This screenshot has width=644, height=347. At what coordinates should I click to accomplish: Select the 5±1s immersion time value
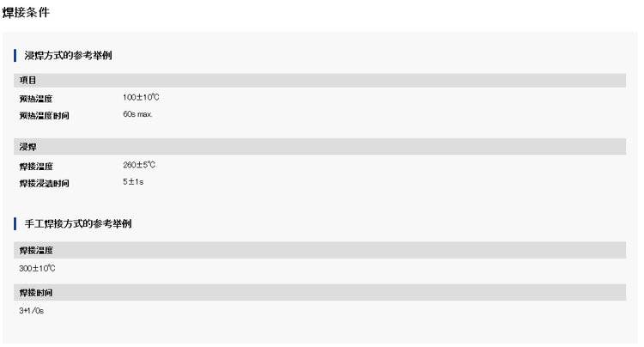[x=133, y=182]
